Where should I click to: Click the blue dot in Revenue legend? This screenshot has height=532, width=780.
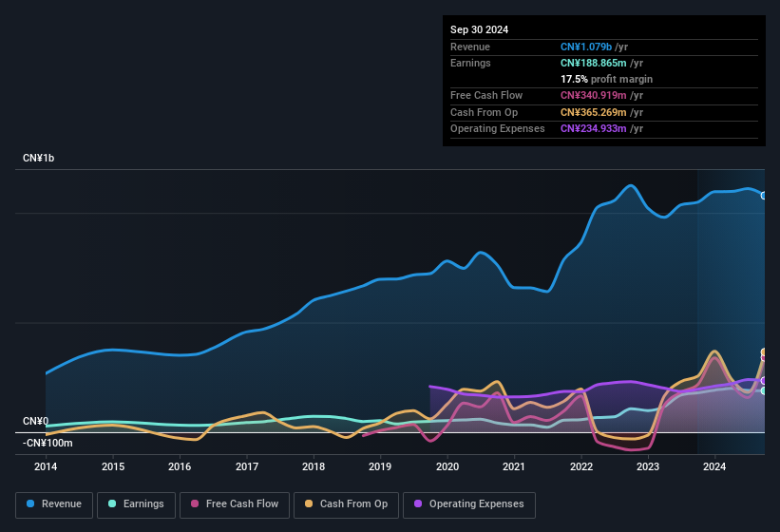click(x=30, y=503)
